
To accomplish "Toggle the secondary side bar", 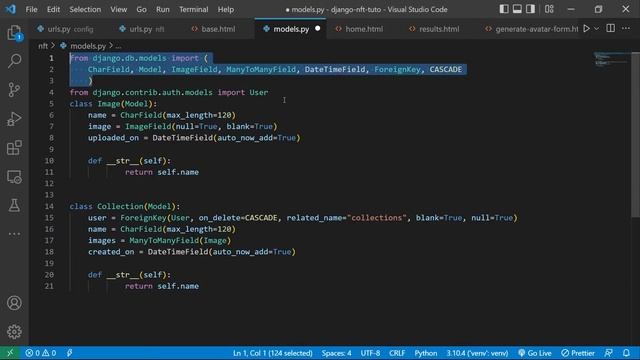I will pos(530,9).
